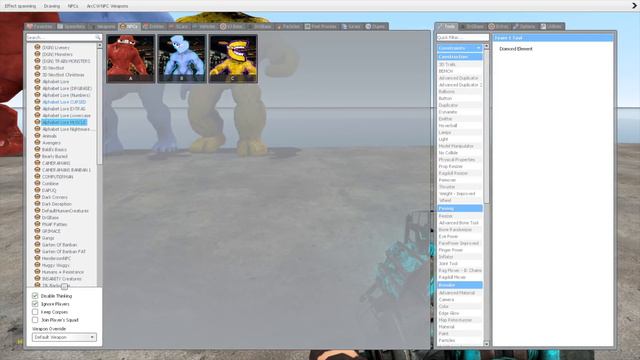
Task: Select Alphabet Lore CURSED category
Action: [64, 102]
